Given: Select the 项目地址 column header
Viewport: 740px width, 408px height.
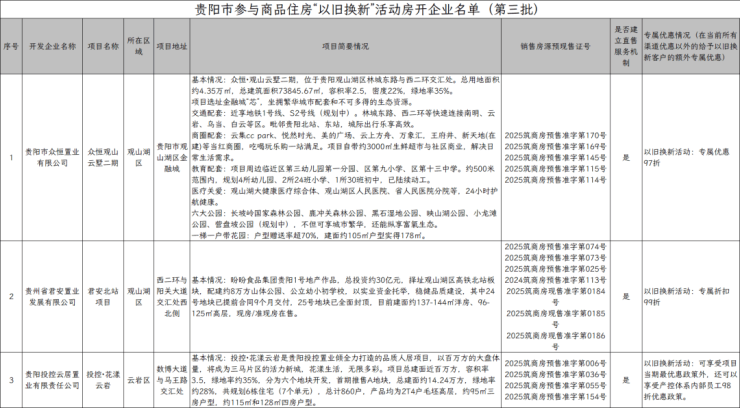Looking at the screenshot, I should click(x=172, y=47).
